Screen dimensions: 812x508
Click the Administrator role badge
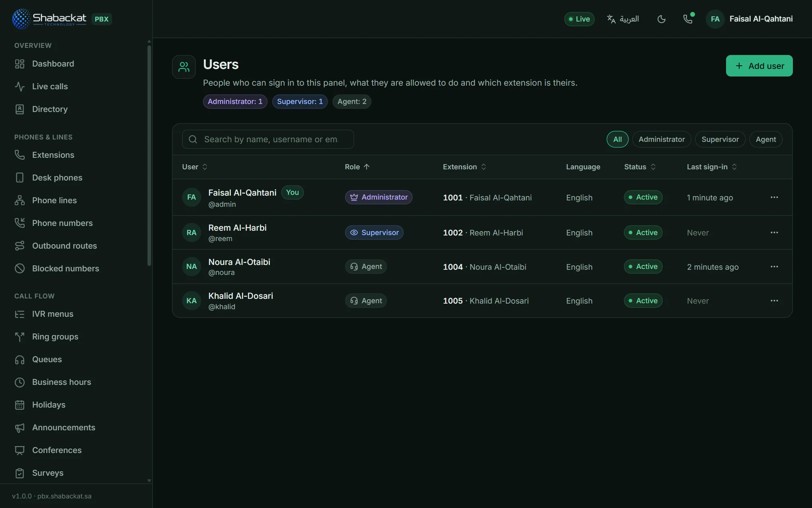click(379, 197)
